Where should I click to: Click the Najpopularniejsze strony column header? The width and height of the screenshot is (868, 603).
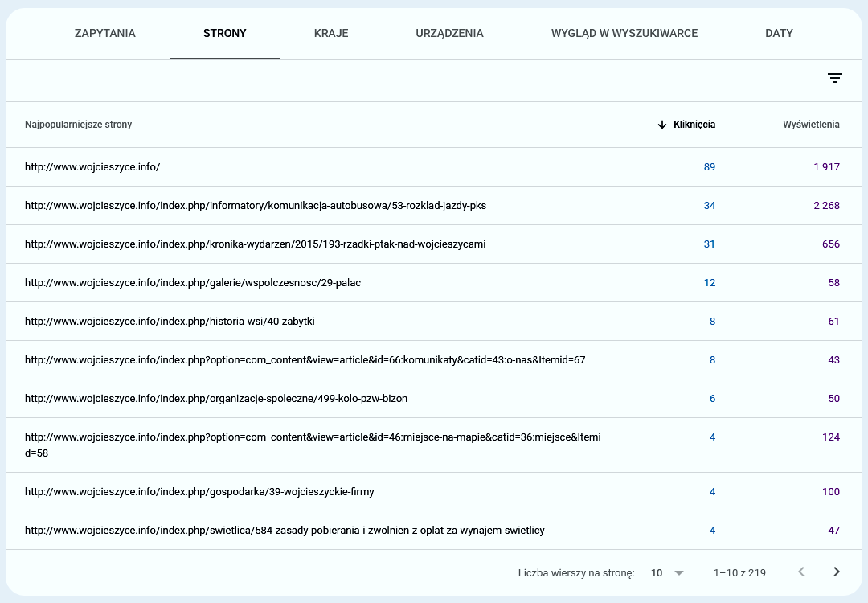coord(78,125)
